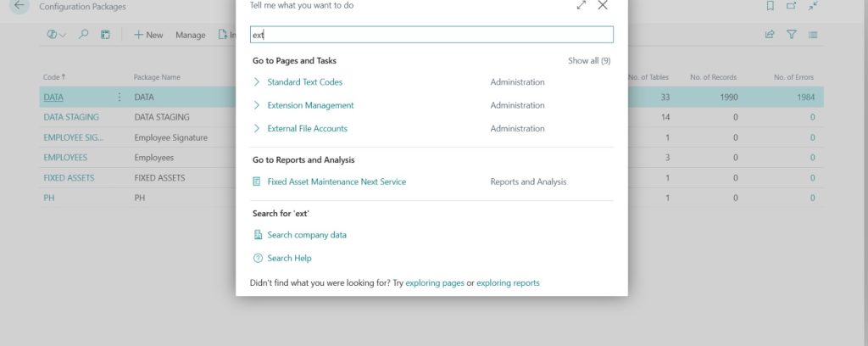Screen dimensions: 868x346
Task: Click Search company data link
Action: tap(307, 235)
